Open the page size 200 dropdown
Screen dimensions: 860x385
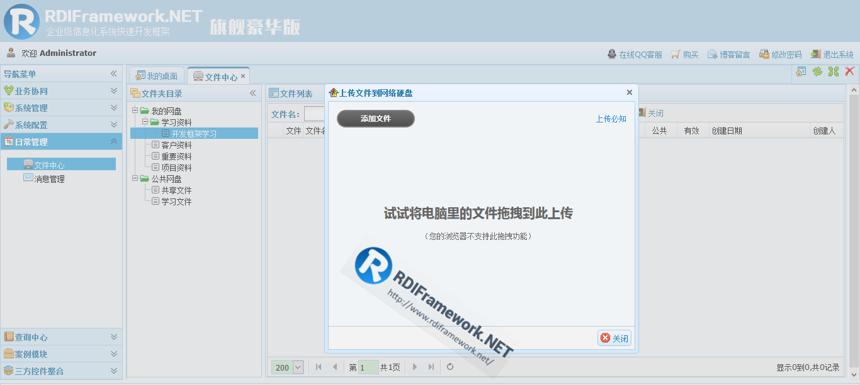(x=298, y=367)
